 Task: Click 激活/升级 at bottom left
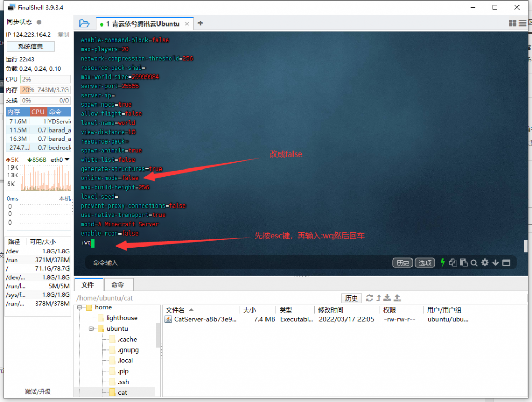pyautogui.click(x=38, y=392)
